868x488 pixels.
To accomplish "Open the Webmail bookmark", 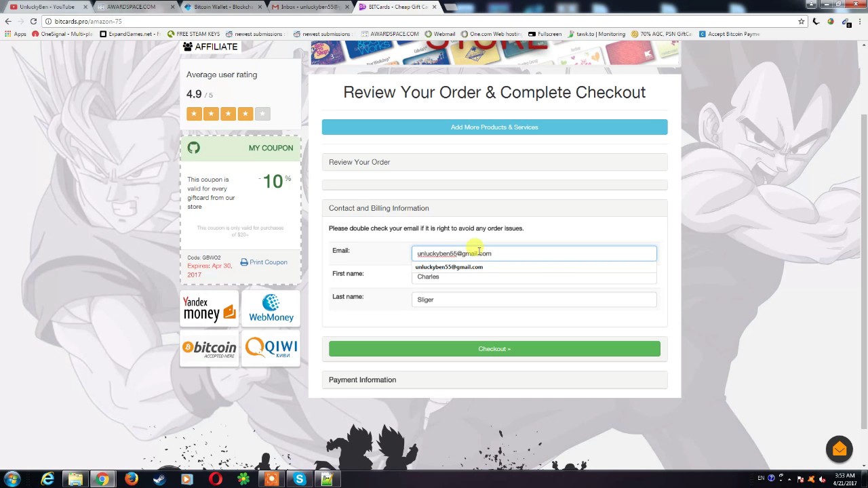I will 440,34.
